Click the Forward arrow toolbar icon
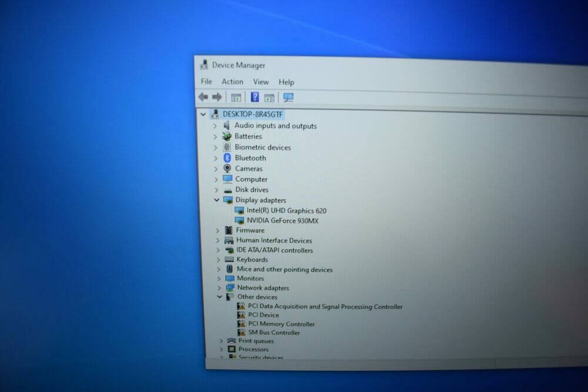588x392 pixels. coord(217,98)
